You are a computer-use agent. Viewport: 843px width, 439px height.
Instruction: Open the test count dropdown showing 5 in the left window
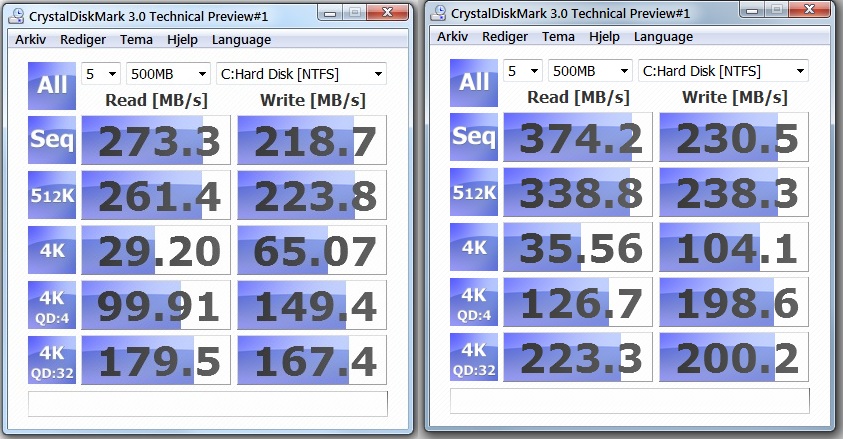[x=101, y=74]
